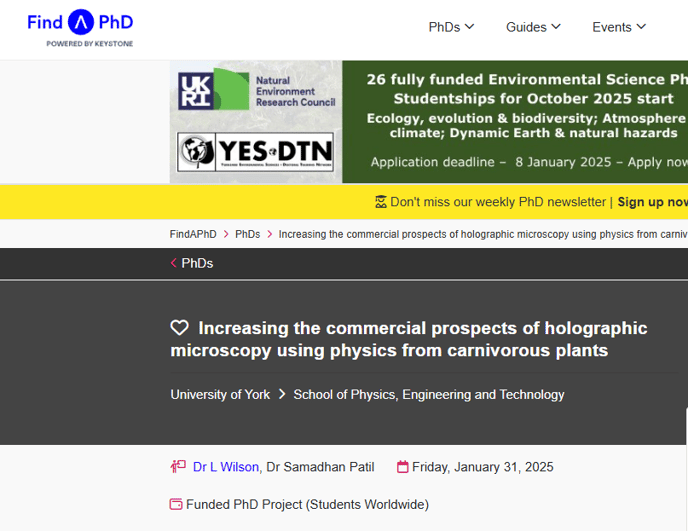The width and height of the screenshot is (688, 531).
Task: Save project using the heart icon
Action: 179,328
